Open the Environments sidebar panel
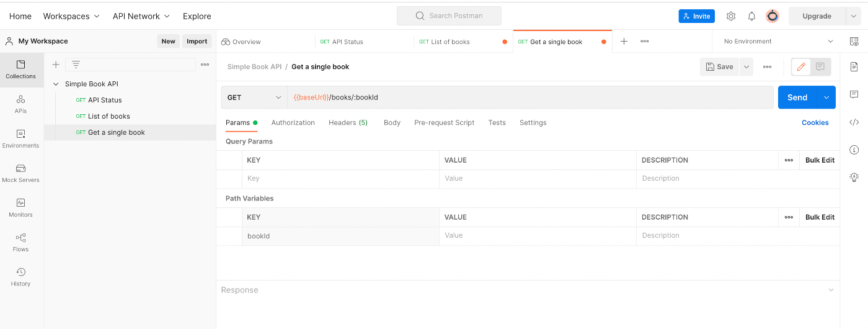Image resolution: width=868 pixels, height=329 pixels. tap(21, 139)
